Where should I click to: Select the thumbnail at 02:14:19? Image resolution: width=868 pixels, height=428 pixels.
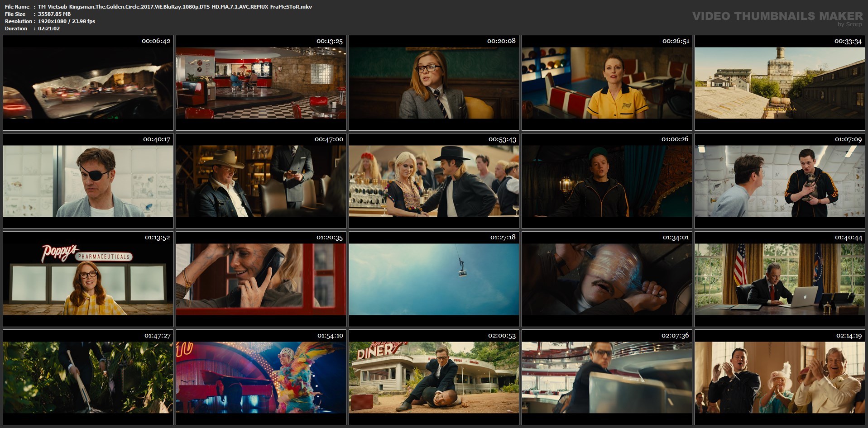tap(780, 377)
